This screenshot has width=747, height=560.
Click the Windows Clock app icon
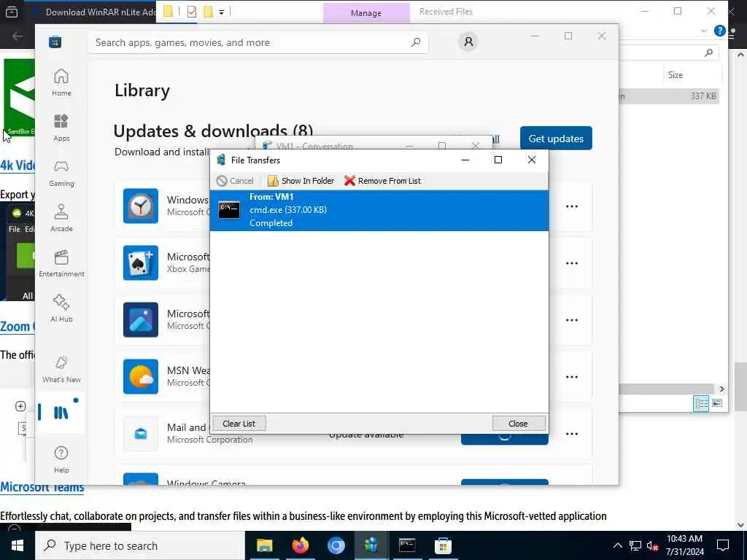[141, 206]
